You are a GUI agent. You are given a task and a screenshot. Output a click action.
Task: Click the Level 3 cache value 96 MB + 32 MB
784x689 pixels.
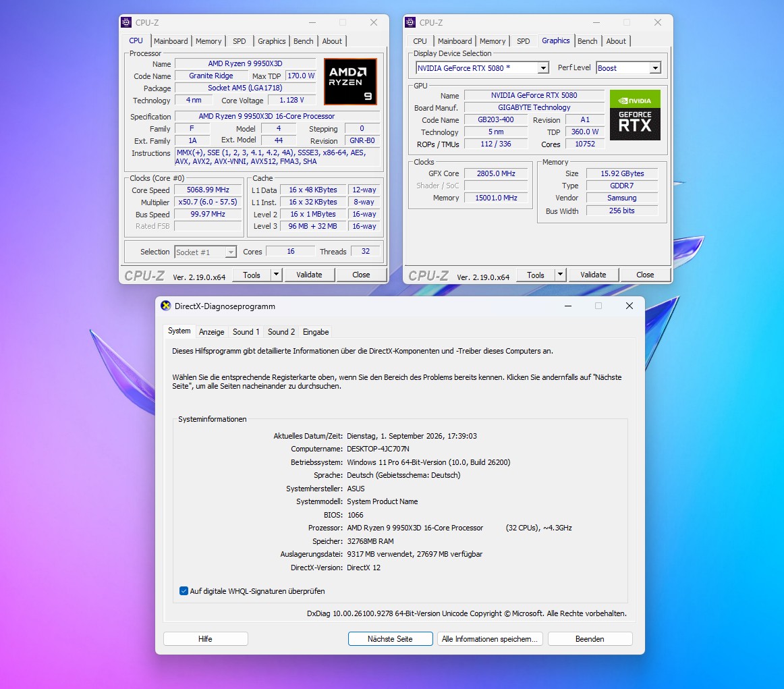coord(312,226)
